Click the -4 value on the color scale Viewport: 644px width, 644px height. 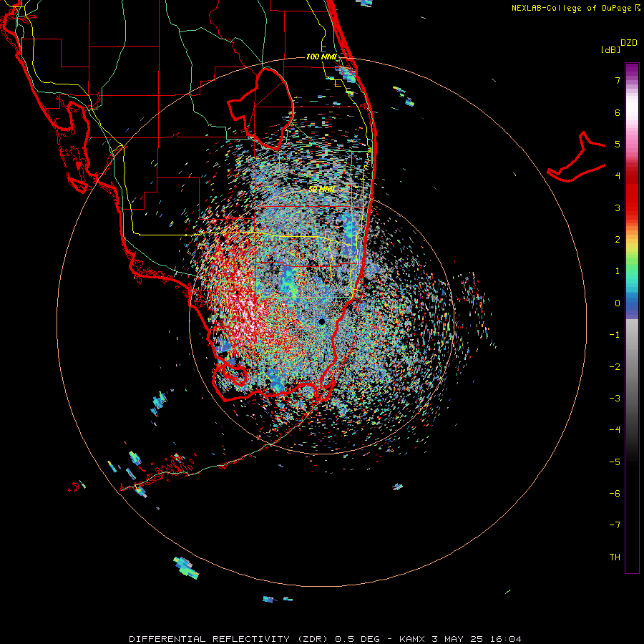pos(615,430)
